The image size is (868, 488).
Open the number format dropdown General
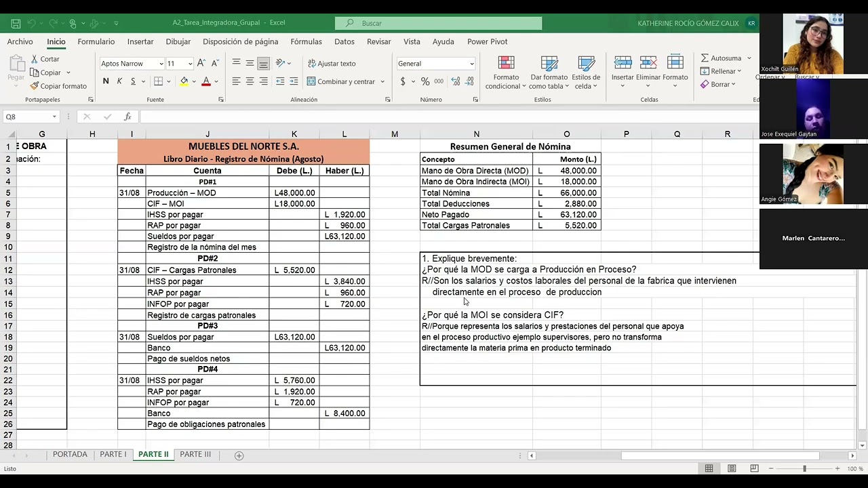click(472, 64)
